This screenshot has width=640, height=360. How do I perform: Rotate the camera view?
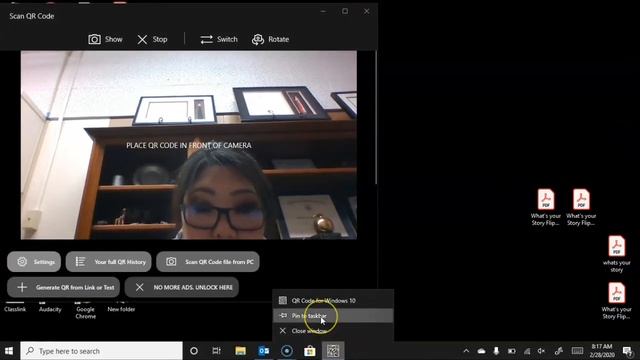(270, 39)
